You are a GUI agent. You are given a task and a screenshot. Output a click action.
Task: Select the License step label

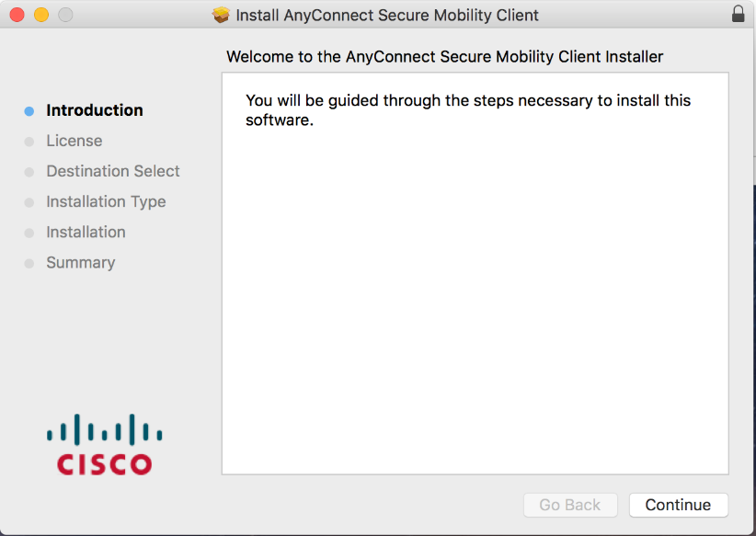pyautogui.click(x=74, y=141)
